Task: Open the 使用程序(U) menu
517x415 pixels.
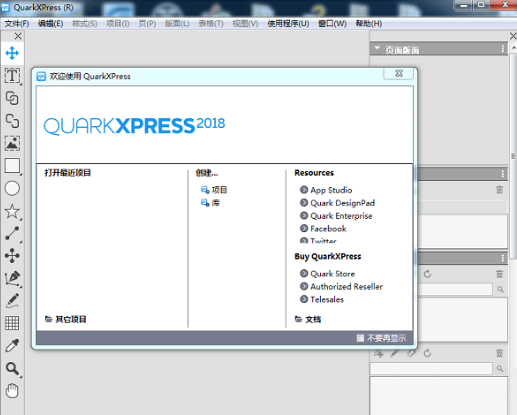Action: coord(288,24)
